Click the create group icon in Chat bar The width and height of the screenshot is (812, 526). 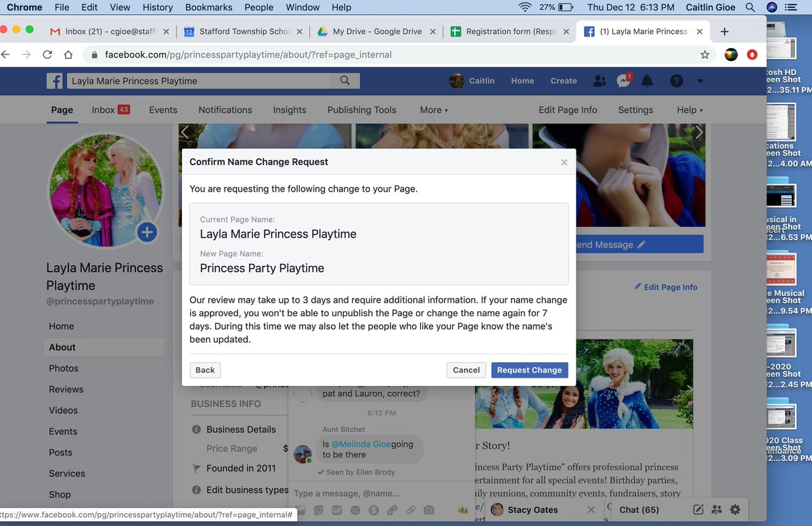tap(717, 510)
